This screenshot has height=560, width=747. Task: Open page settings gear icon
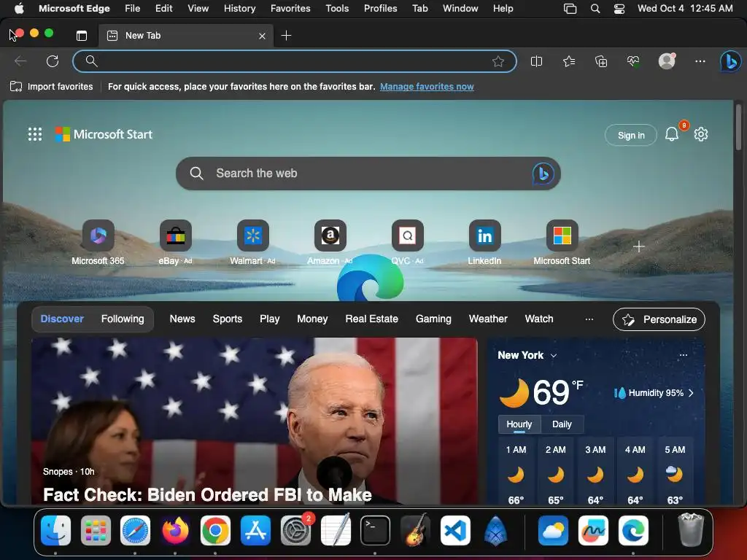(701, 134)
